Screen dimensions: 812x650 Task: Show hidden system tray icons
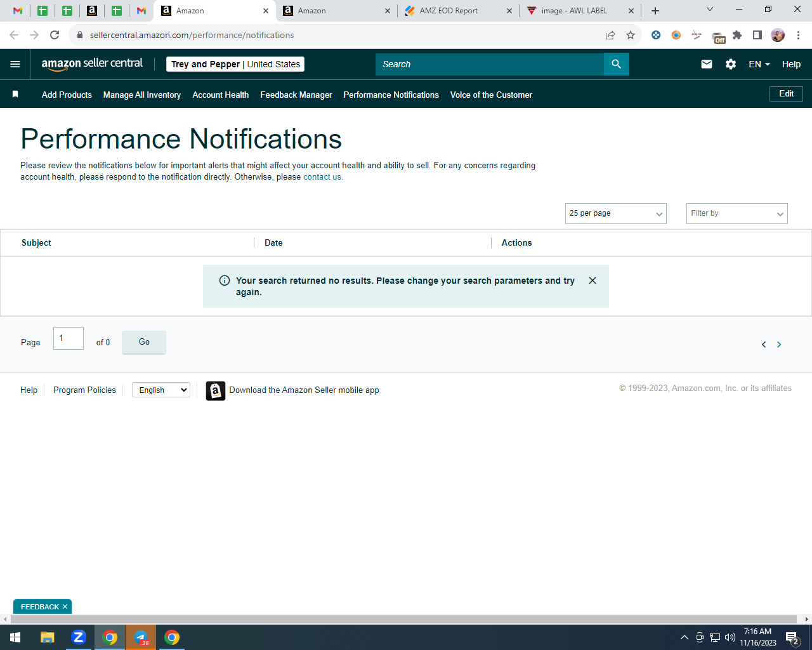(x=684, y=637)
